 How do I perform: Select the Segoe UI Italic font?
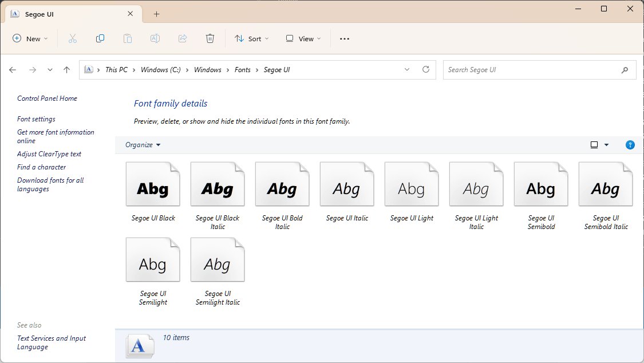coord(347,192)
